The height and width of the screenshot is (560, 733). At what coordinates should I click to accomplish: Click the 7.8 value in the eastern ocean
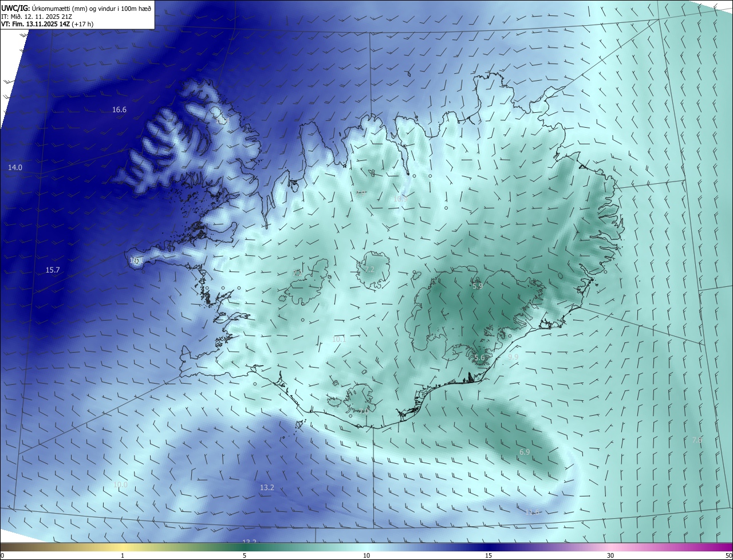click(x=697, y=440)
